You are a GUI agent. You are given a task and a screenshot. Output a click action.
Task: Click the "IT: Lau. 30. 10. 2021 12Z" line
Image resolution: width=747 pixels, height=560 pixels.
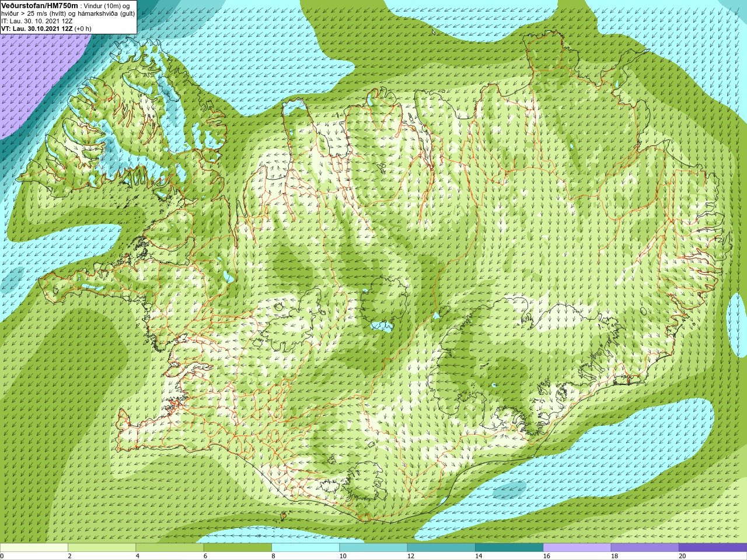(37, 21)
